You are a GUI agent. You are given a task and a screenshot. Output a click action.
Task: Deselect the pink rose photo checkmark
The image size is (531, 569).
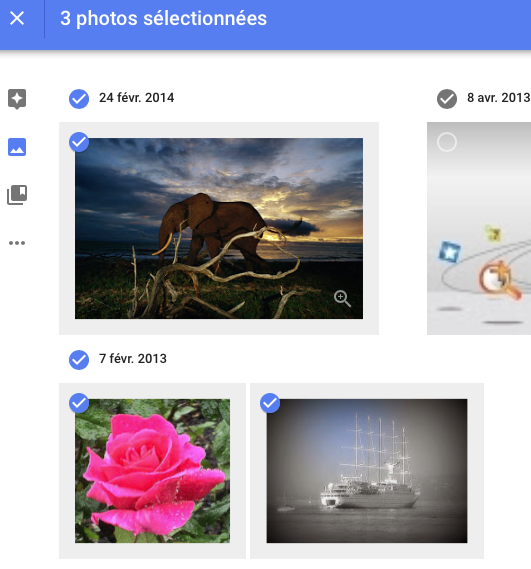(79, 403)
